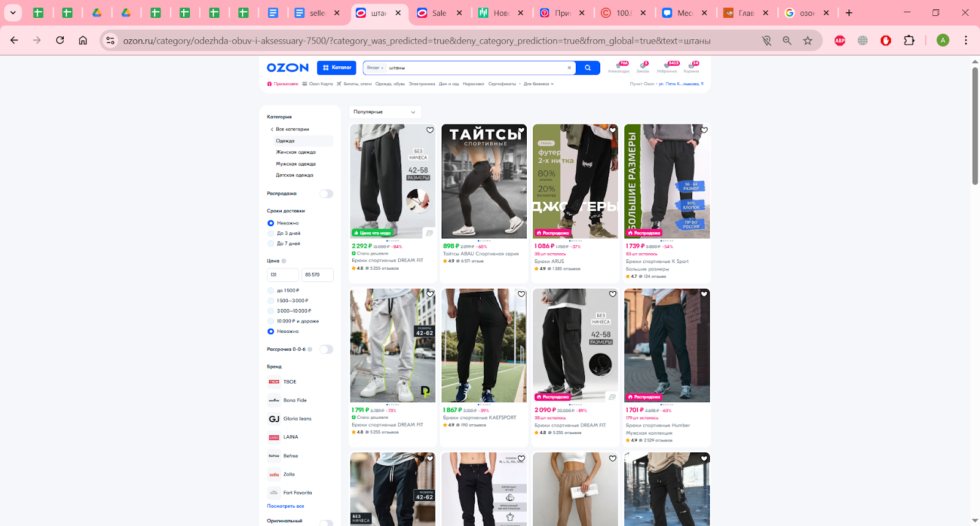This screenshot has height=526, width=980.
Task: Open the ТАЙТСЫ спортивные product image
Action: coord(484,181)
